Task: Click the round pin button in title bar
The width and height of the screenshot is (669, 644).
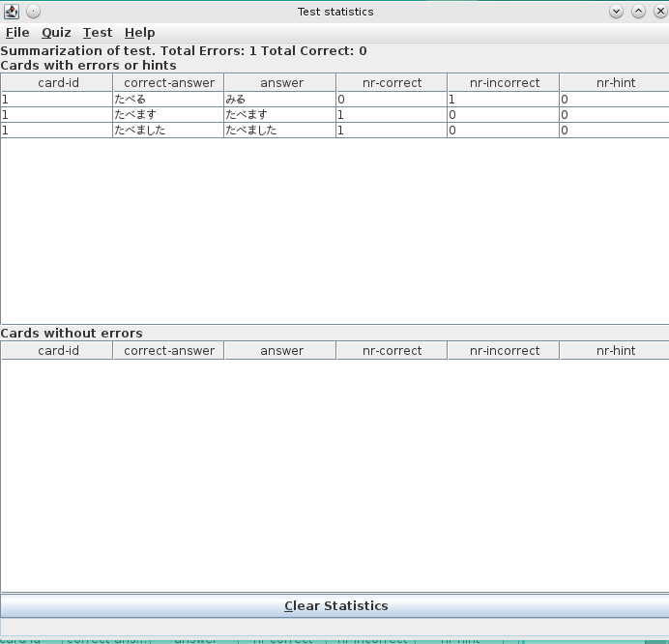Action: pos(33,12)
